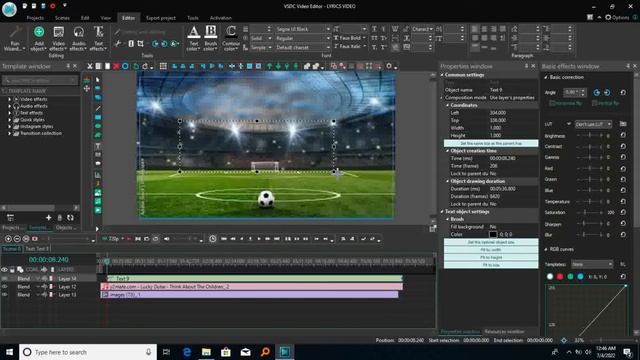
Task: Click the speaker volume icon in playback toolbar
Action: pyautogui.click(x=167, y=239)
